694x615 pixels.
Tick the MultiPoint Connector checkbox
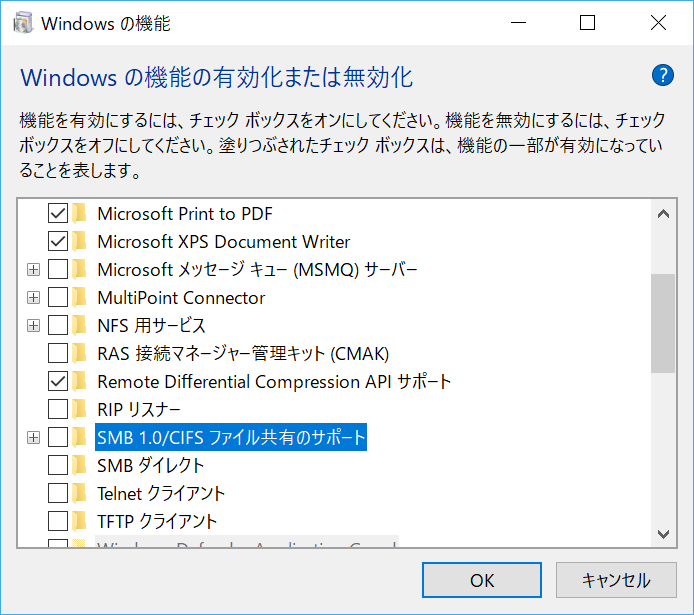58,297
